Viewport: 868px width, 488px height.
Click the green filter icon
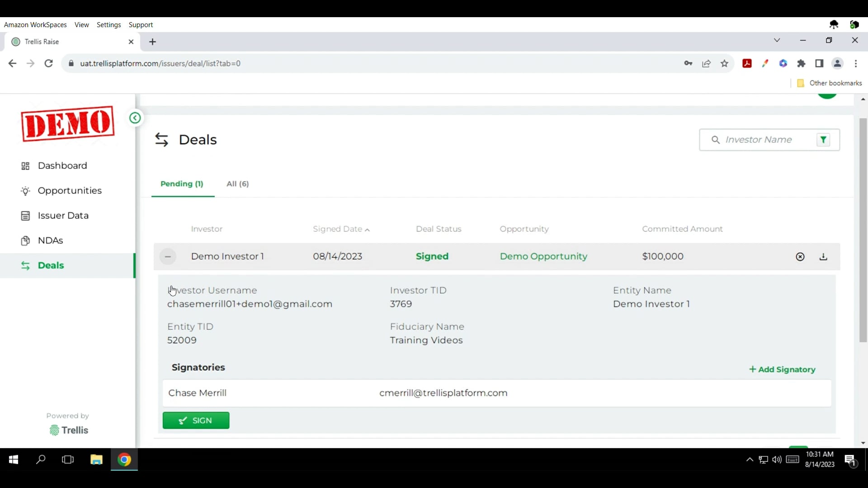(823, 140)
